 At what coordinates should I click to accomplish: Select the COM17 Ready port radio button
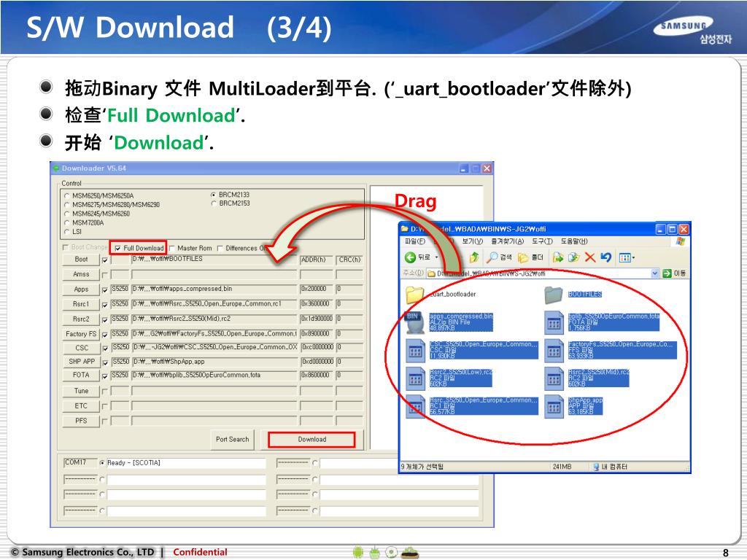(102, 463)
